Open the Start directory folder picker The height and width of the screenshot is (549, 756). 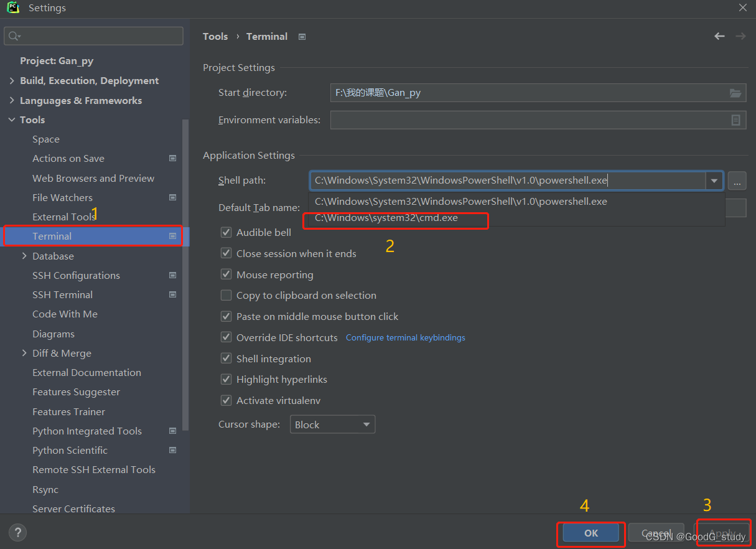[735, 92]
